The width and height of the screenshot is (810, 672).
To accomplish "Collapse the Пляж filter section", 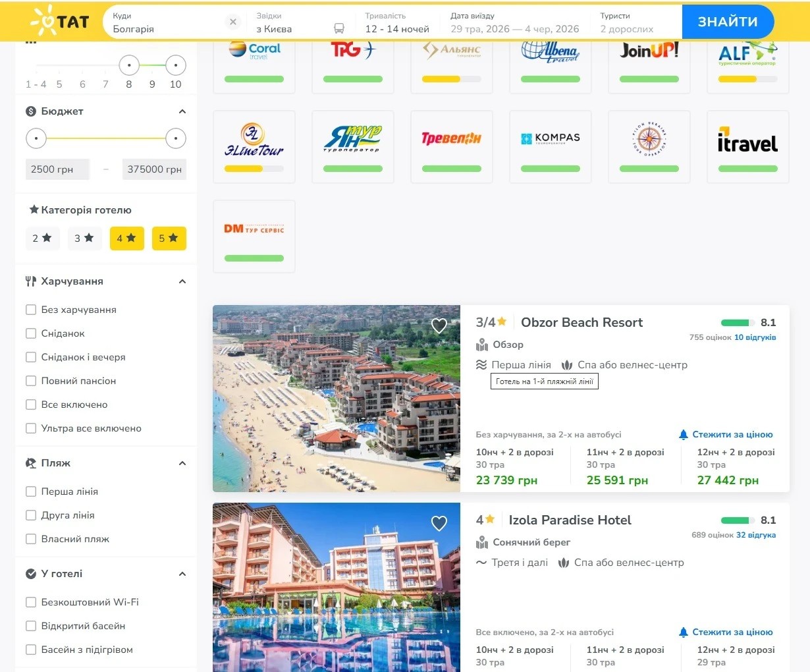I will click(x=182, y=463).
